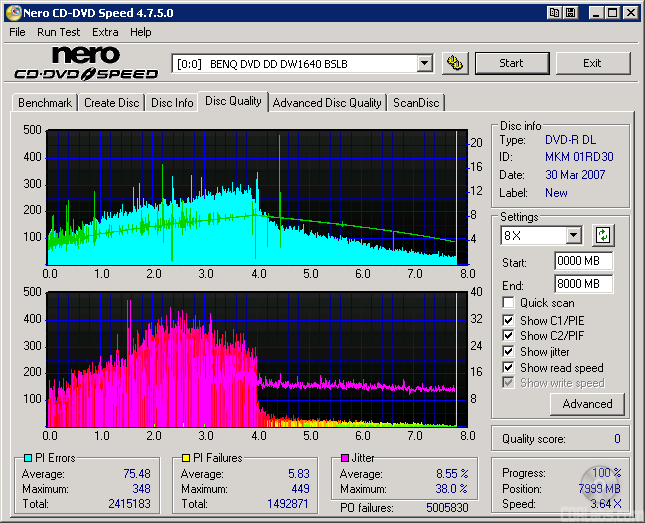Click the End position MB input field
Viewport: 645px width, 523px height.
point(583,284)
